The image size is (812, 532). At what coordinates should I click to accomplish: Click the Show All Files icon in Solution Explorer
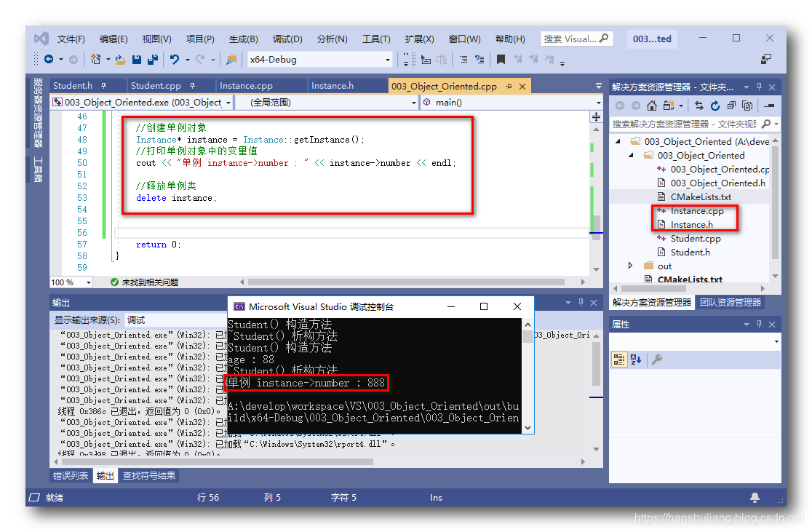coord(747,106)
